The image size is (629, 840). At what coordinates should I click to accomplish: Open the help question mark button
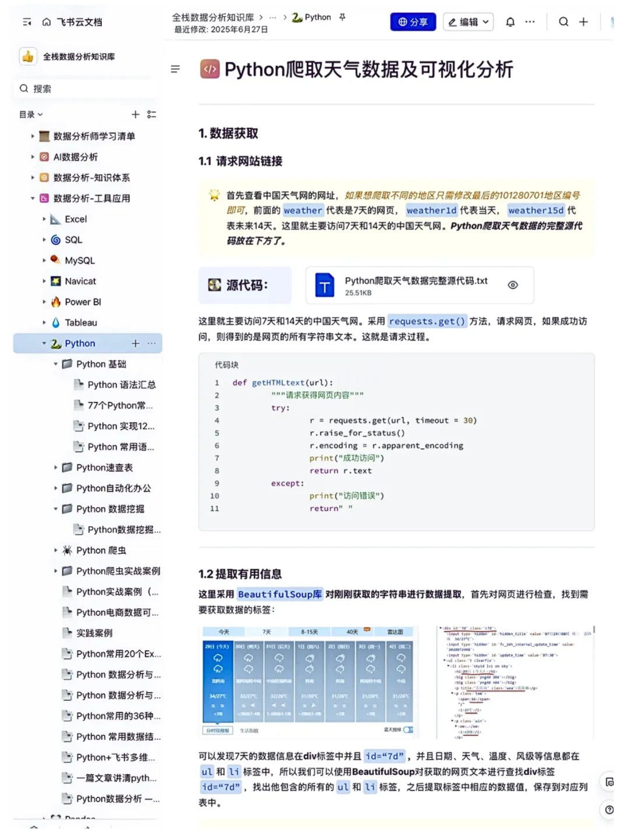tap(609, 810)
